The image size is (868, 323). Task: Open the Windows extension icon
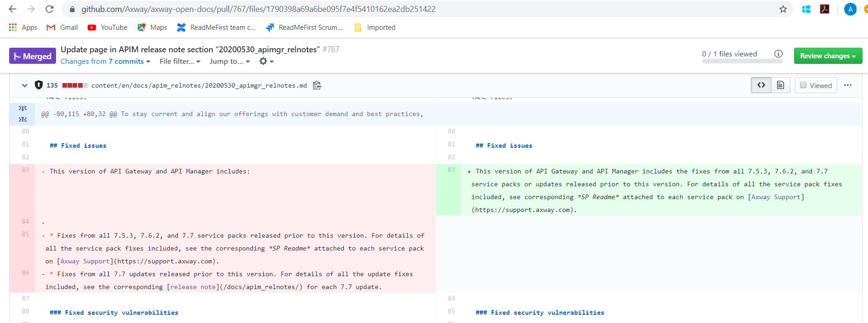(x=806, y=9)
